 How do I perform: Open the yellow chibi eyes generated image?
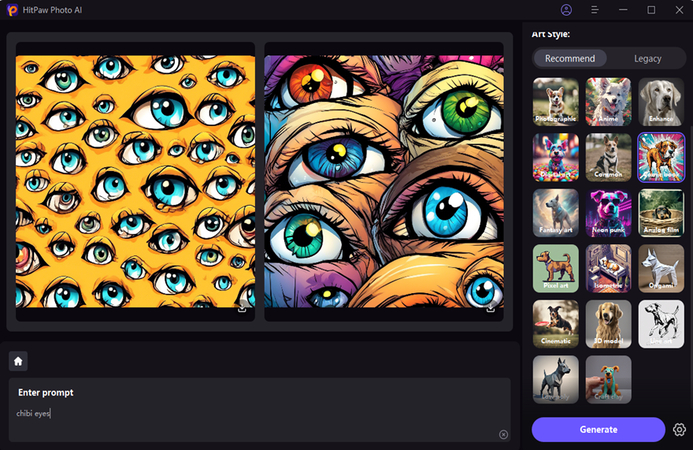(x=135, y=181)
